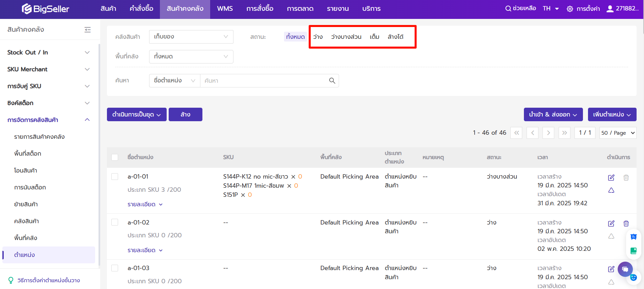
Task: Expand SKU Merchant menu
Action: (49, 69)
